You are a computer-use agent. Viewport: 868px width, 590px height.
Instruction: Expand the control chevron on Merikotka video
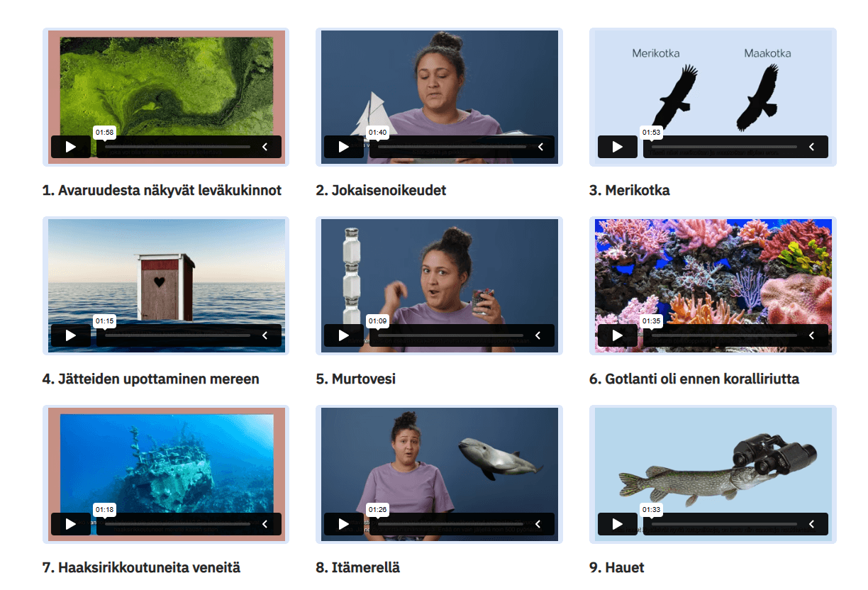[x=812, y=147]
